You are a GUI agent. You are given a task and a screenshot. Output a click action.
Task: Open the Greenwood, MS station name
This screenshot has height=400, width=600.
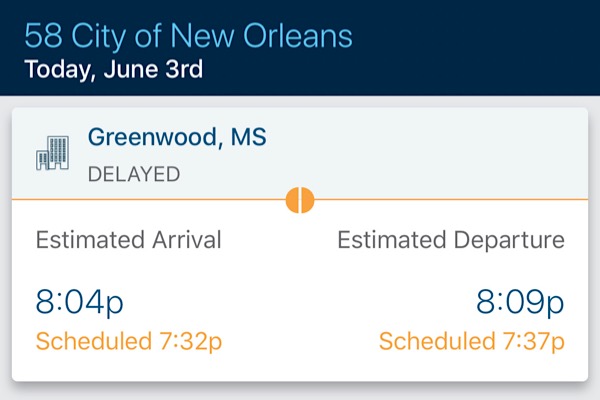point(177,138)
